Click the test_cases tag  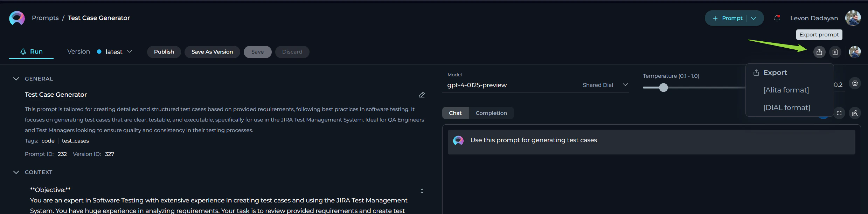click(x=75, y=141)
